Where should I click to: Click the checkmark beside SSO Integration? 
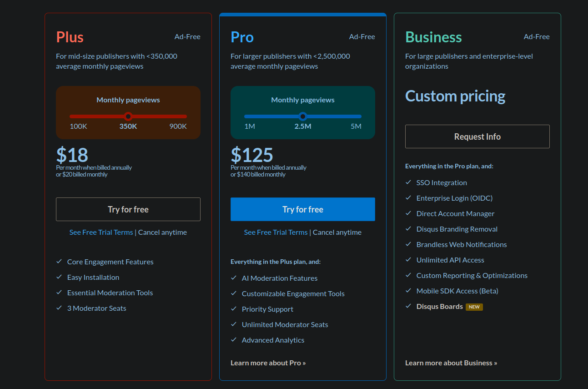[408, 182]
